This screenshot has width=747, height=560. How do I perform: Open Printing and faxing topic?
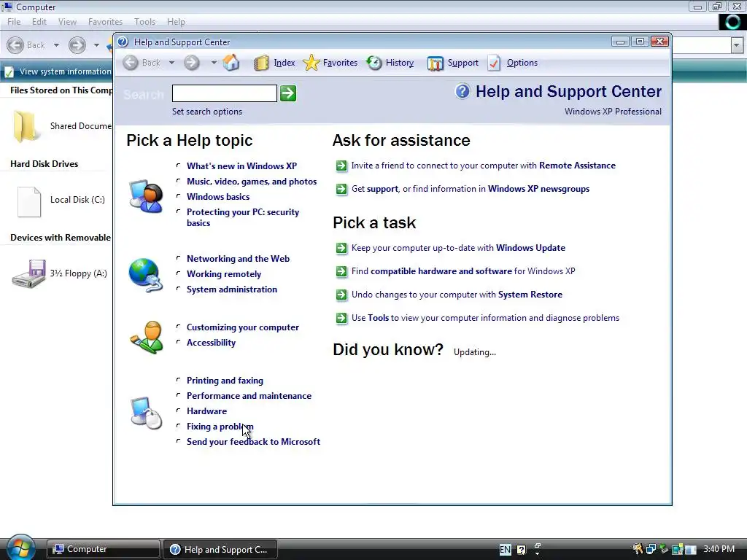pyautogui.click(x=225, y=381)
